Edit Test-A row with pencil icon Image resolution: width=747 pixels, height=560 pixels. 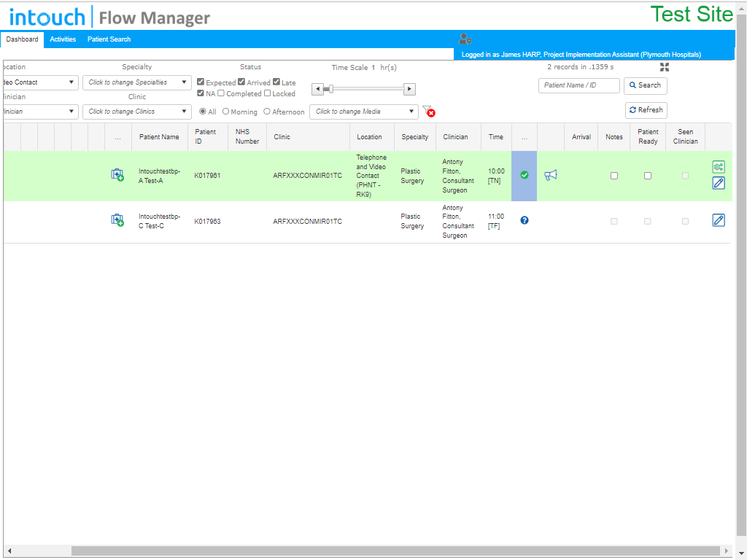tap(719, 183)
